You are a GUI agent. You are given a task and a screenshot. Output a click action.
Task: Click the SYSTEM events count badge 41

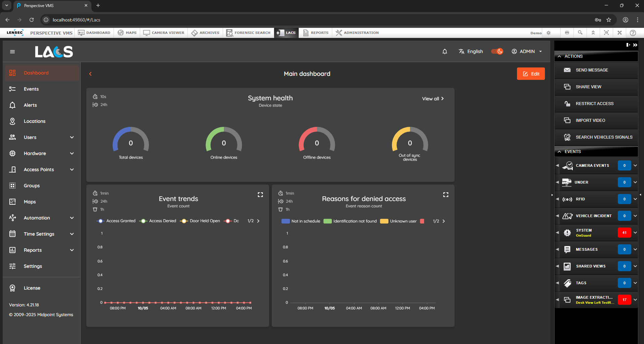click(x=624, y=233)
